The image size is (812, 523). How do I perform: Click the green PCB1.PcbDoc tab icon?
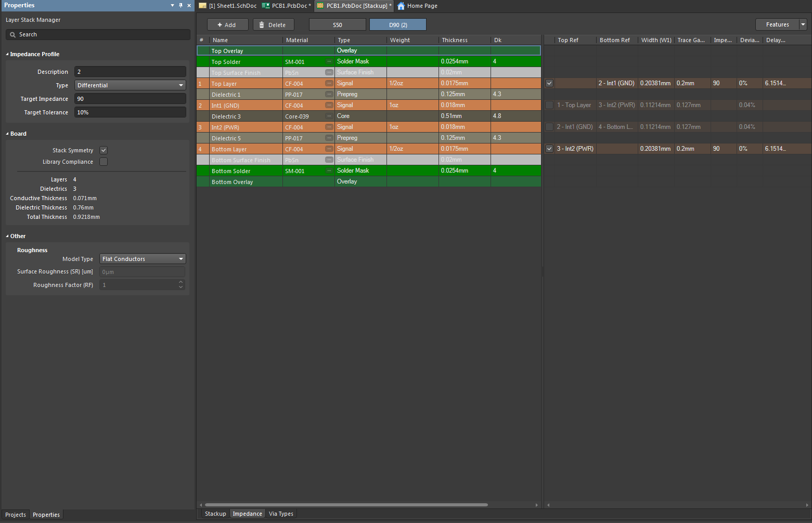point(265,6)
